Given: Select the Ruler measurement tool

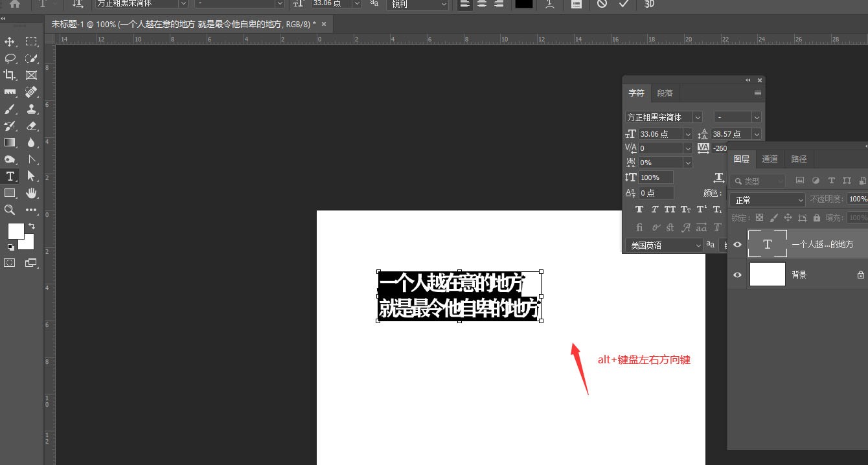Looking at the screenshot, I should (x=10, y=92).
